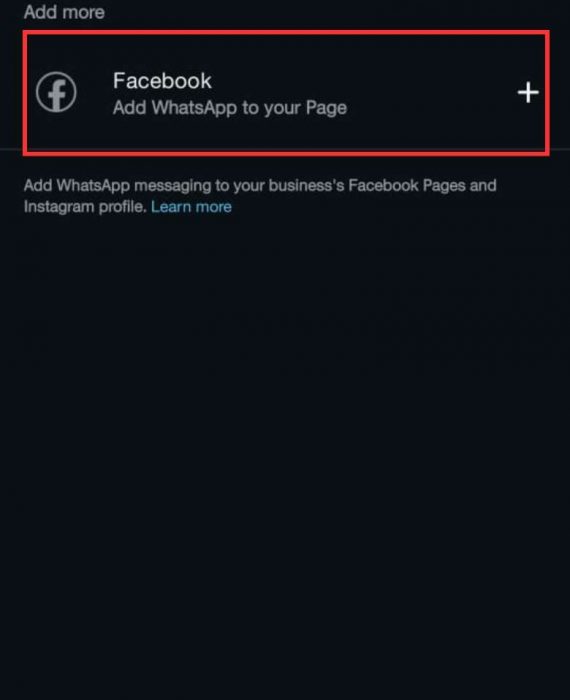Screen dimensions: 570x700
Task: Tap the Facebook circular logo icon
Action: pyautogui.click(x=56, y=92)
